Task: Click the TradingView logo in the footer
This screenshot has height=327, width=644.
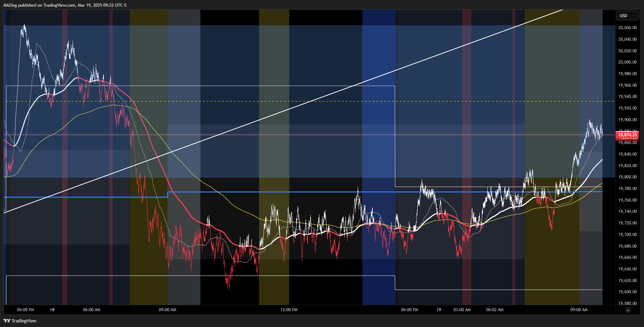Action: coord(20,321)
